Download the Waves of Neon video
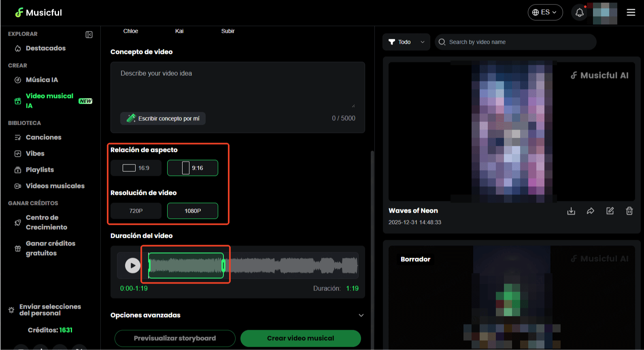 (x=571, y=211)
